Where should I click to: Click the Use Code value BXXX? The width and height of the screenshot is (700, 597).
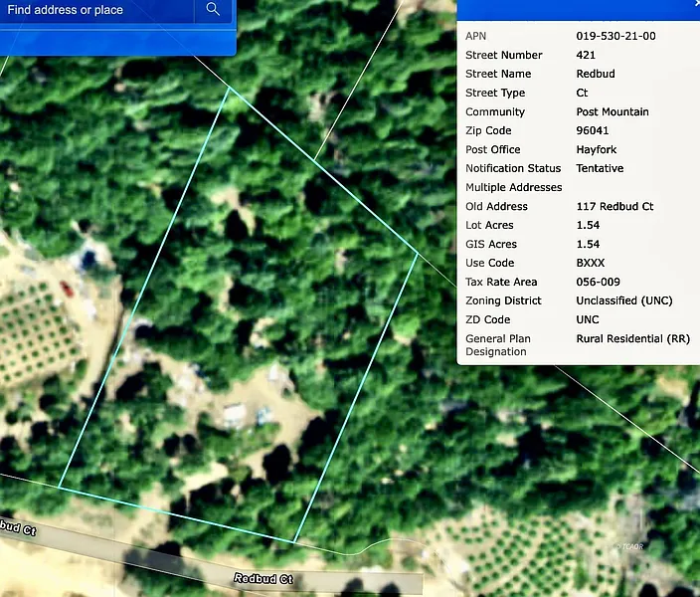pyautogui.click(x=591, y=264)
